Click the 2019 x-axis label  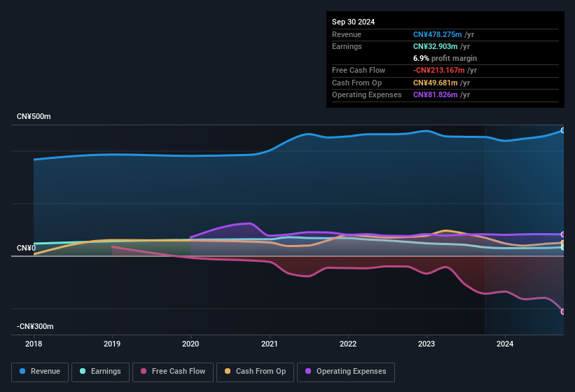[112, 344]
